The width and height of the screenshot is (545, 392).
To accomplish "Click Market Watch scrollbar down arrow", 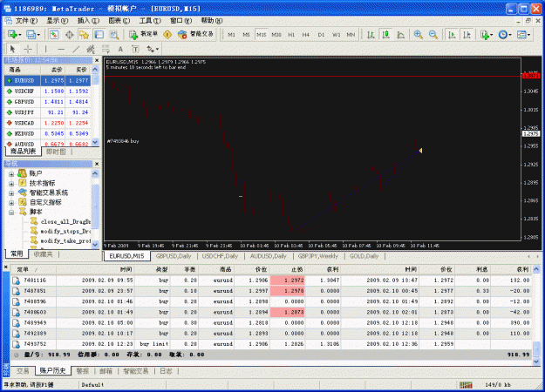I will coord(95,142).
